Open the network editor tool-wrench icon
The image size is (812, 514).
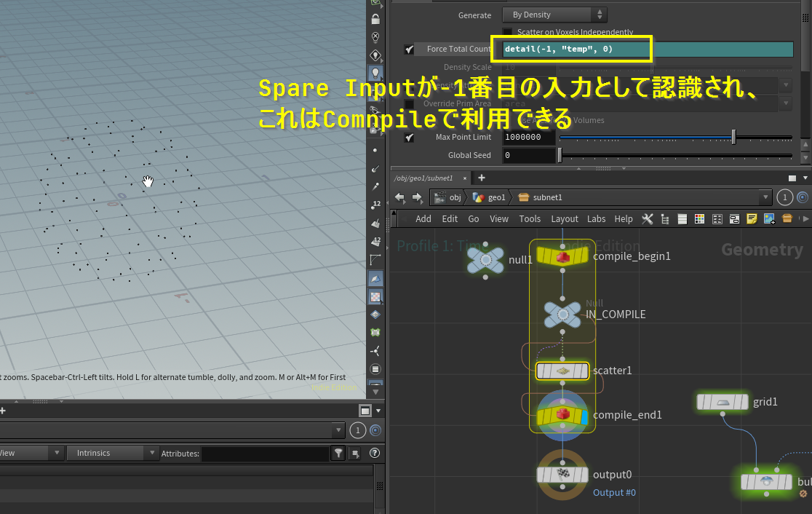646,218
